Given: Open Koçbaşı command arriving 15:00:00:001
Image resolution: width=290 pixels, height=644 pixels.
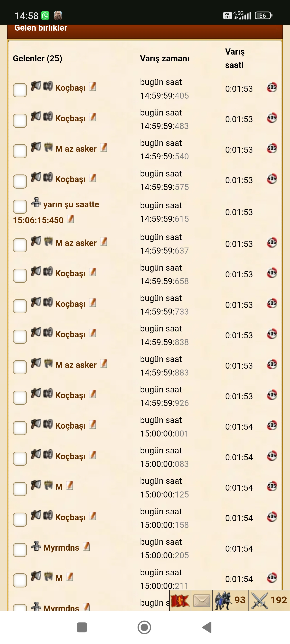Looking at the screenshot, I should (x=70, y=426).
